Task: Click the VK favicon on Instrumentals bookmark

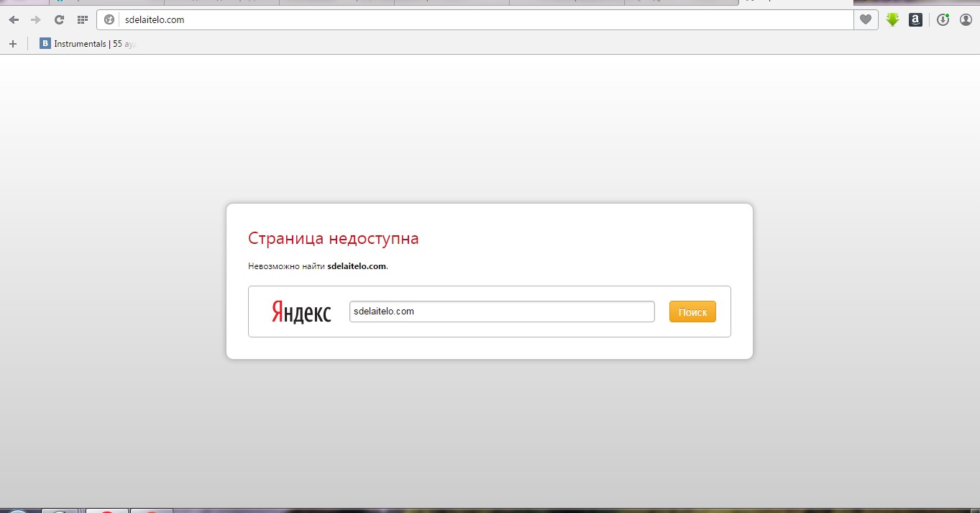Action: pyautogui.click(x=45, y=44)
